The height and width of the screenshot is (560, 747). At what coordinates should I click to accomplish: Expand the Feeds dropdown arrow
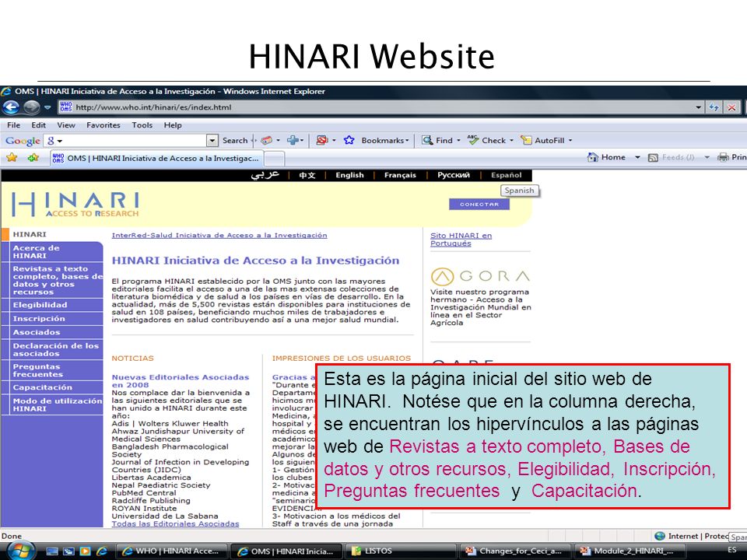(x=707, y=157)
